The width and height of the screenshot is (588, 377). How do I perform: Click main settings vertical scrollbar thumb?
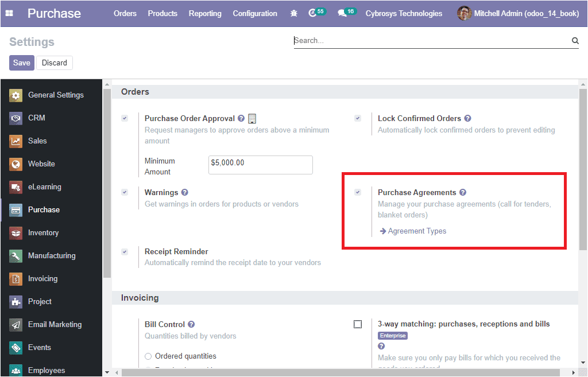point(583,169)
